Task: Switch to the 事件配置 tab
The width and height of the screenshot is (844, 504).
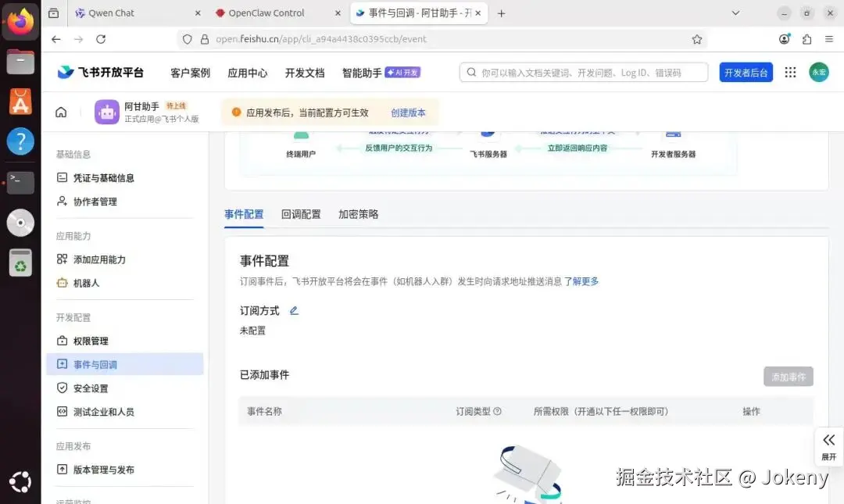Action: tap(244, 214)
